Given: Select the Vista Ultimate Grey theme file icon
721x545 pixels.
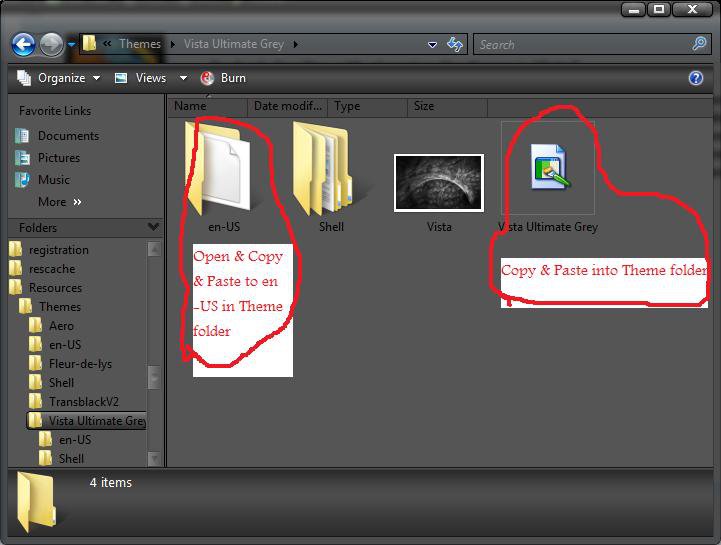Looking at the screenshot, I should tap(550, 166).
